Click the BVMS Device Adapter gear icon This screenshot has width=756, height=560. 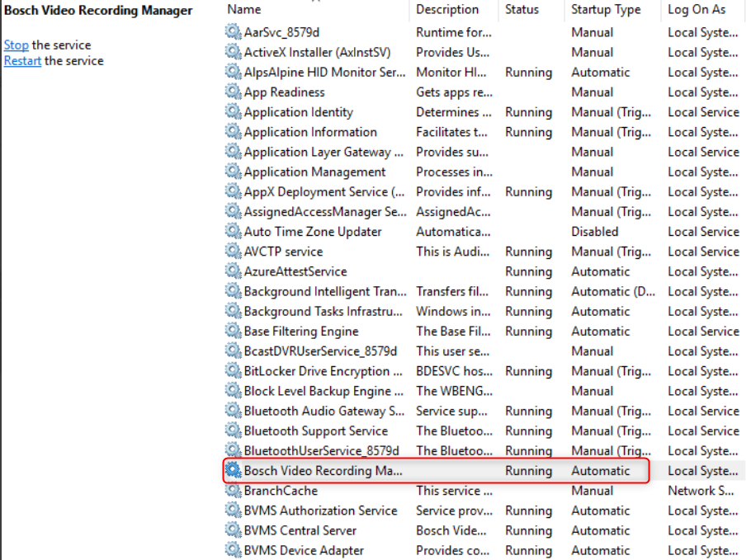pos(234,550)
